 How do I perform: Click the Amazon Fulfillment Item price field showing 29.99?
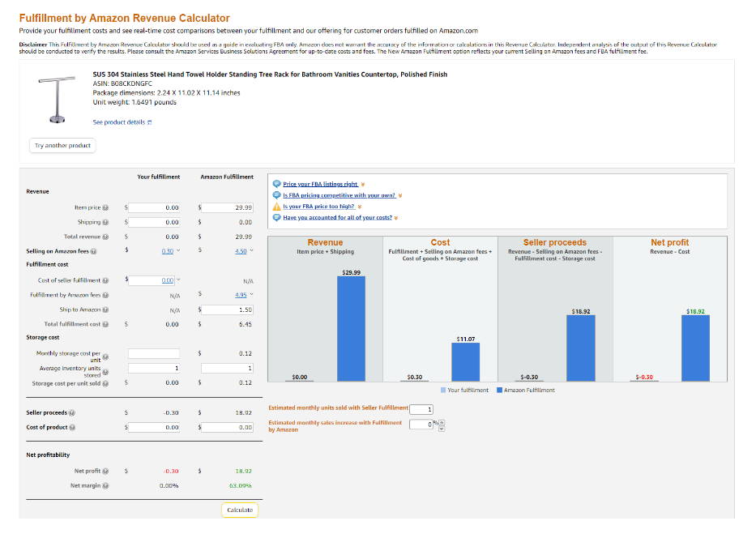click(x=227, y=207)
